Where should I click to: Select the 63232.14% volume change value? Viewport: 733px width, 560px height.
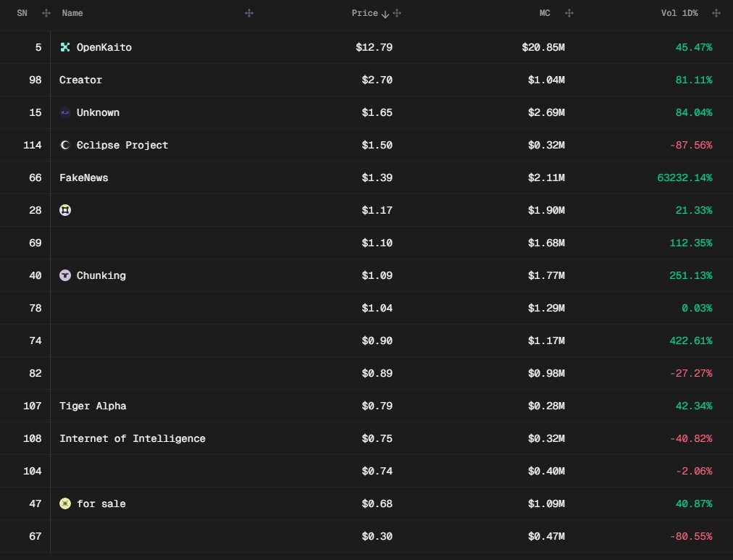(685, 177)
